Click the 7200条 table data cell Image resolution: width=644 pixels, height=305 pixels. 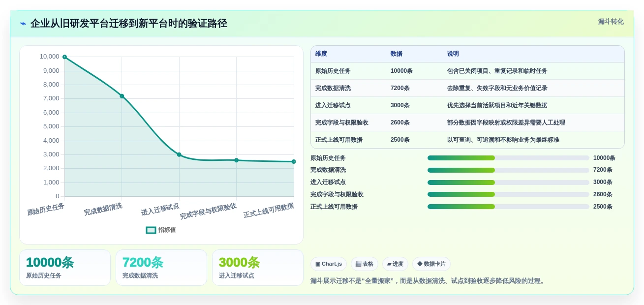pos(400,88)
